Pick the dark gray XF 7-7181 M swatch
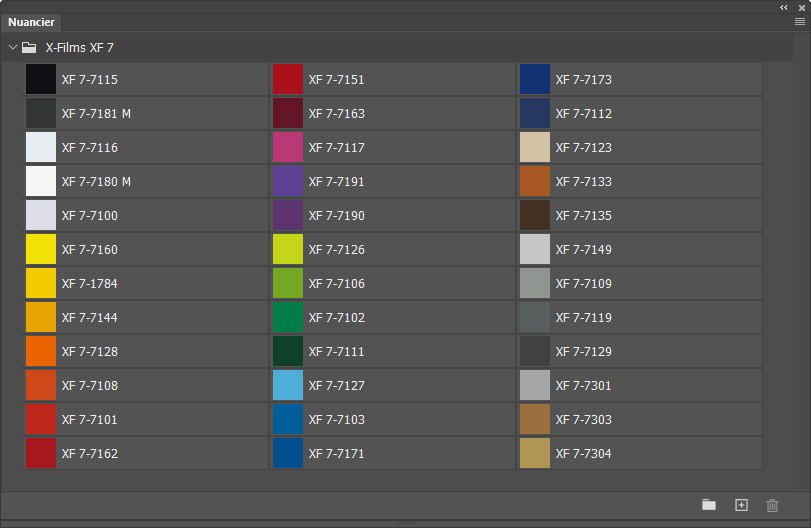The width and height of the screenshot is (811, 528). pyautogui.click(x=41, y=113)
